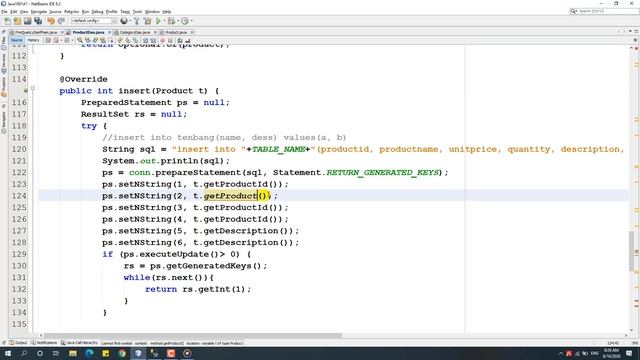The image size is (640, 360).
Task: Open File Explorer from the taskbar
Action: coord(73,353)
